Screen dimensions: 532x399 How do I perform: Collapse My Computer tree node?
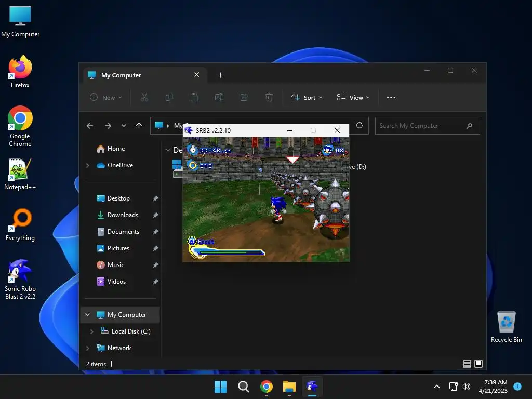pyautogui.click(x=87, y=314)
